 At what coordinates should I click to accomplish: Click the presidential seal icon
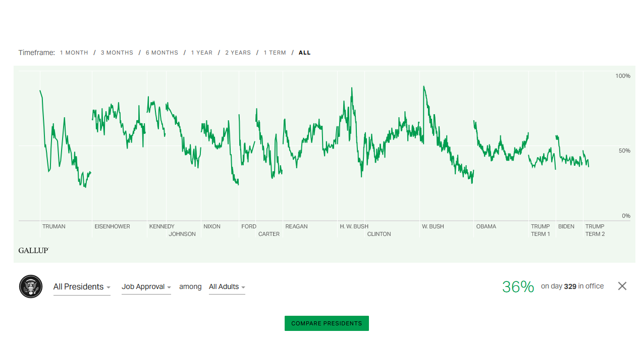31,286
